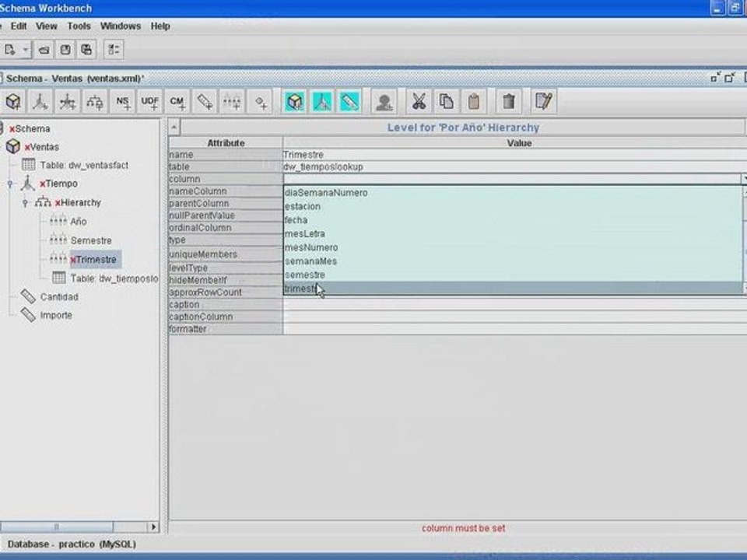Click the Cut scissors icon
Image resolution: width=747 pixels, height=560 pixels.
click(x=419, y=101)
